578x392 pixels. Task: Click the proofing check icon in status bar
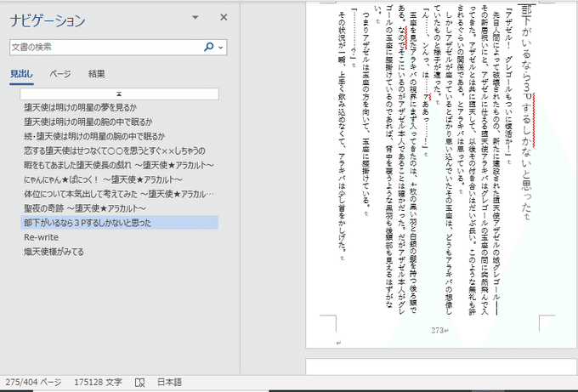coord(139,383)
